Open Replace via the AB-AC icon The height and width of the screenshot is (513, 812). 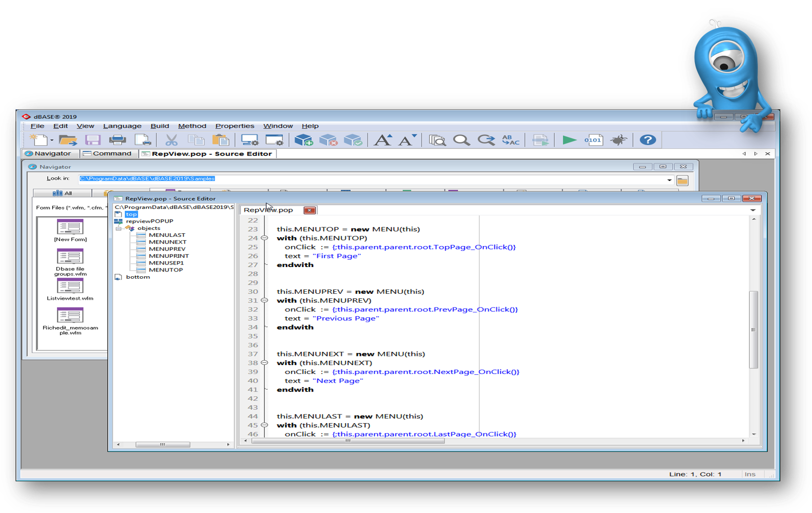pos(510,140)
